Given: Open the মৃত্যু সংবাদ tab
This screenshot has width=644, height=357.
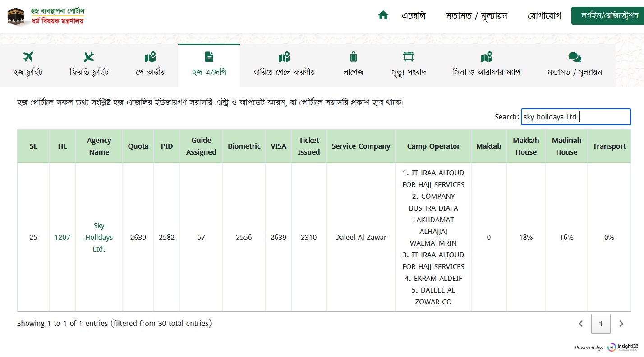Looking at the screenshot, I should (x=409, y=64).
